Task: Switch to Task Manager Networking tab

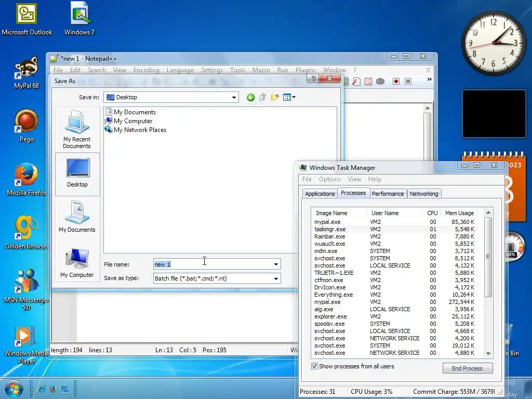Action: 424,194
